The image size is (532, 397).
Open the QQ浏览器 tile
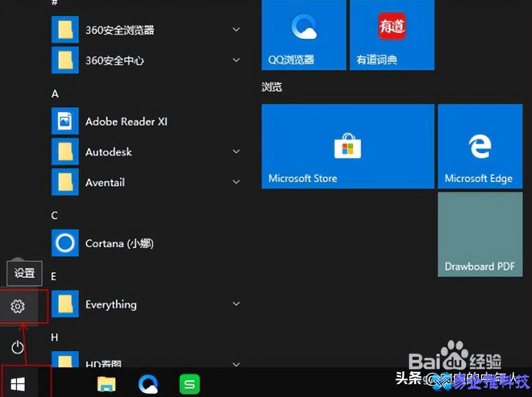[304, 35]
